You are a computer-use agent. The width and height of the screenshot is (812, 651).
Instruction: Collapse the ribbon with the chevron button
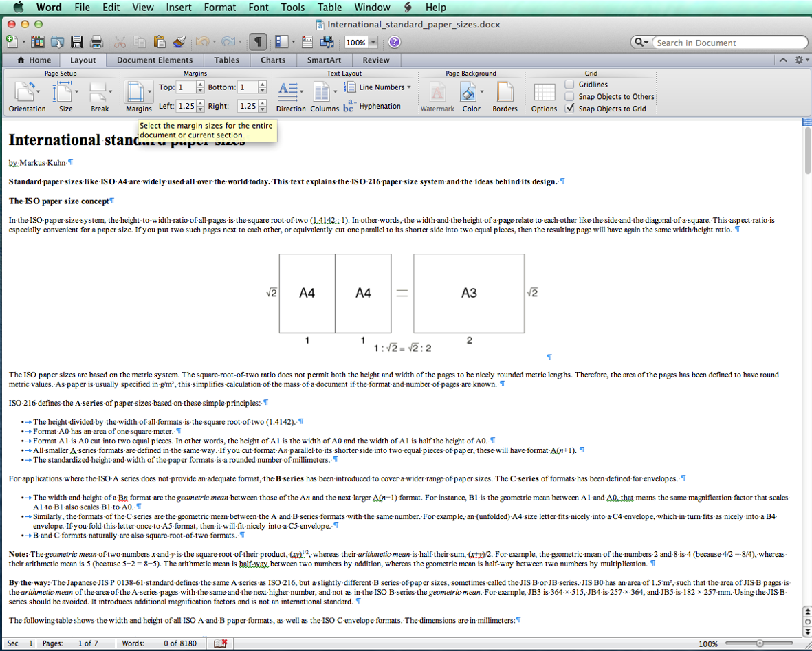(x=783, y=60)
